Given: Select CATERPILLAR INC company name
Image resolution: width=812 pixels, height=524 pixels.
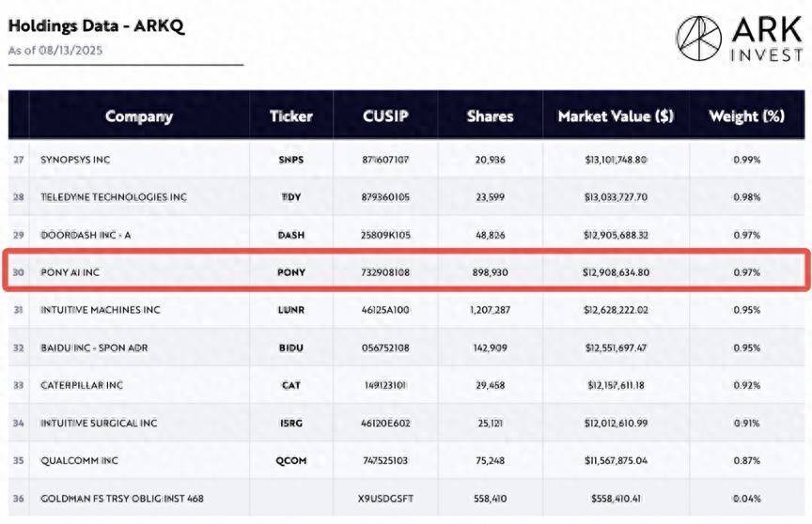Looking at the screenshot, I should (82, 385).
